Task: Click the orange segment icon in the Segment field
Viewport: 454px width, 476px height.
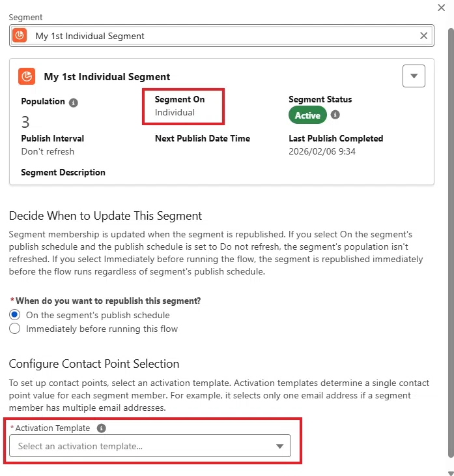Action: coord(20,36)
